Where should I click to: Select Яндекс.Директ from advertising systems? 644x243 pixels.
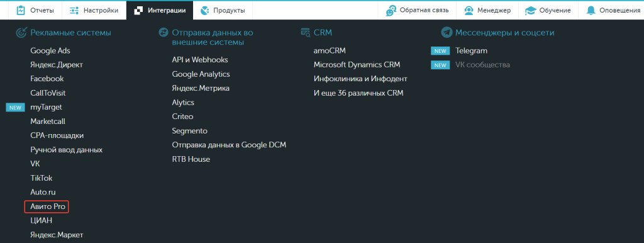tap(57, 65)
